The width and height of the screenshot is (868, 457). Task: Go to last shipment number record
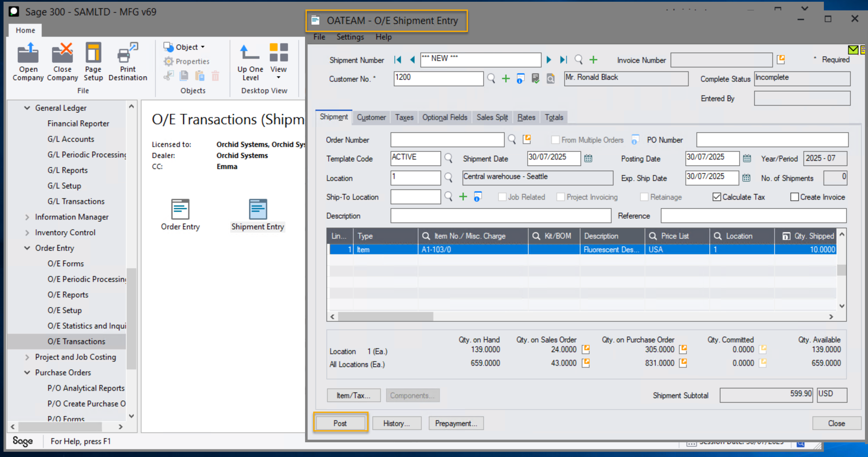coord(563,60)
